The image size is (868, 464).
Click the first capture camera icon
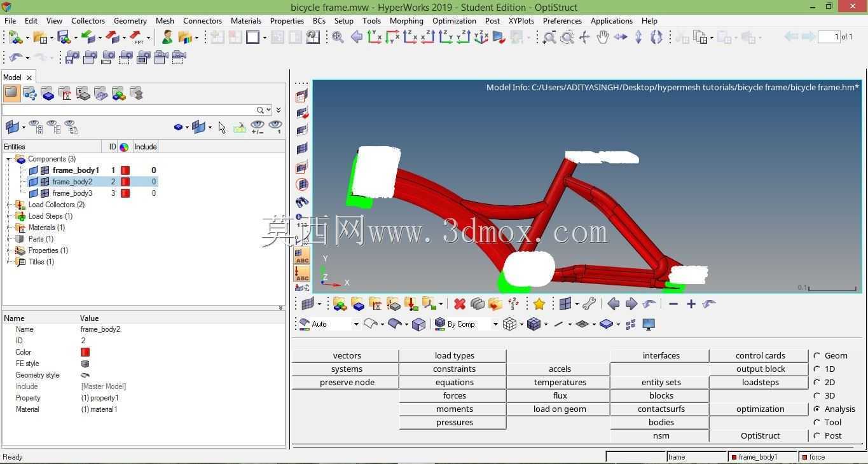[x=72, y=57]
